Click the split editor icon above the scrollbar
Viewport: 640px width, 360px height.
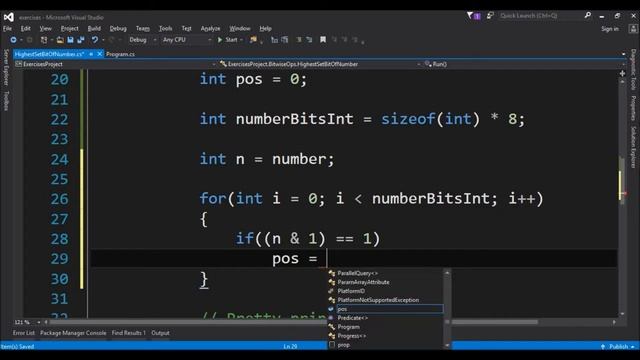[x=622, y=73]
